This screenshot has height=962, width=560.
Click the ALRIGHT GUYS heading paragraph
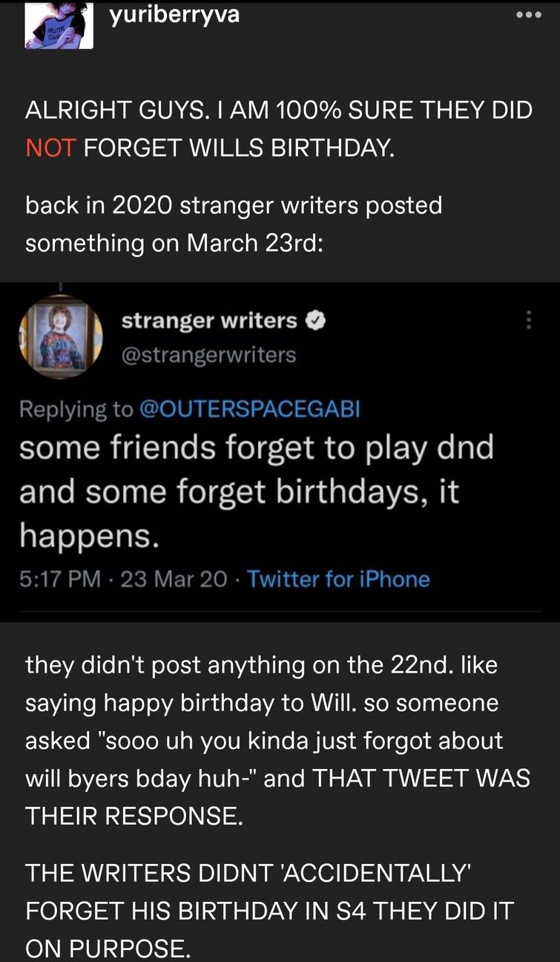[279, 128]
